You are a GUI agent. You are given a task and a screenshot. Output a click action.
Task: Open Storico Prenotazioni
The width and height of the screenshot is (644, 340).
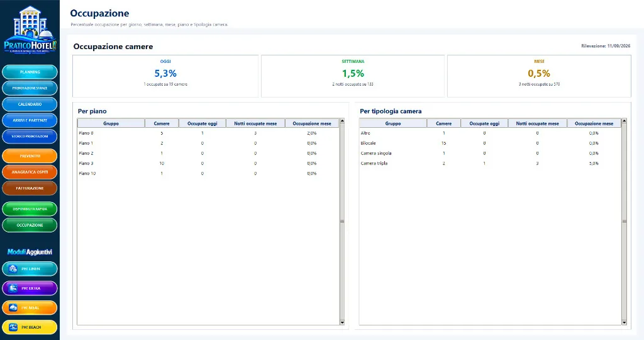[30, 137]
